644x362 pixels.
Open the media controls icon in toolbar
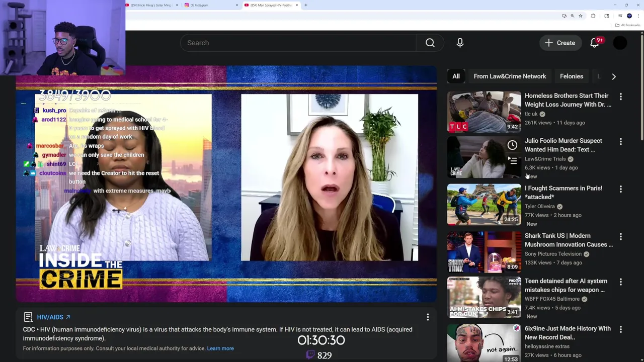[620, 16]
